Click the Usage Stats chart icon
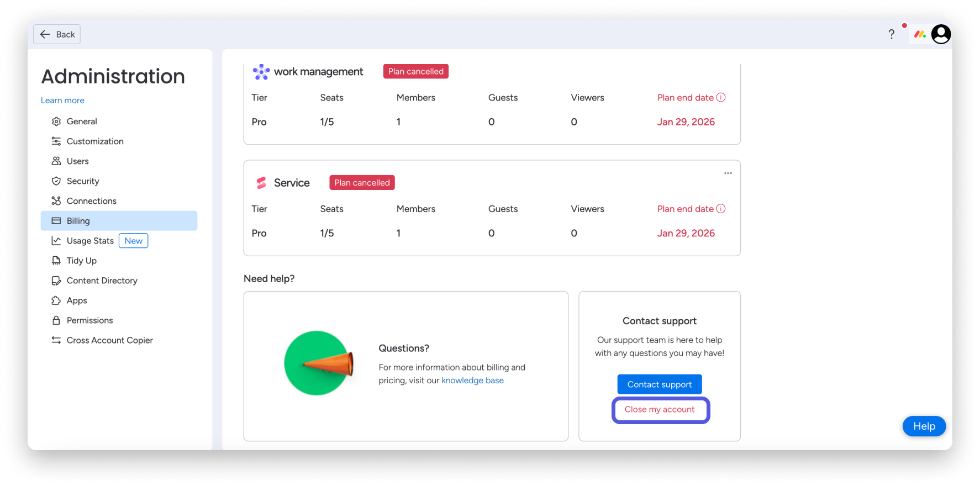This screenshot has width=980, height=486. (56, 241)
